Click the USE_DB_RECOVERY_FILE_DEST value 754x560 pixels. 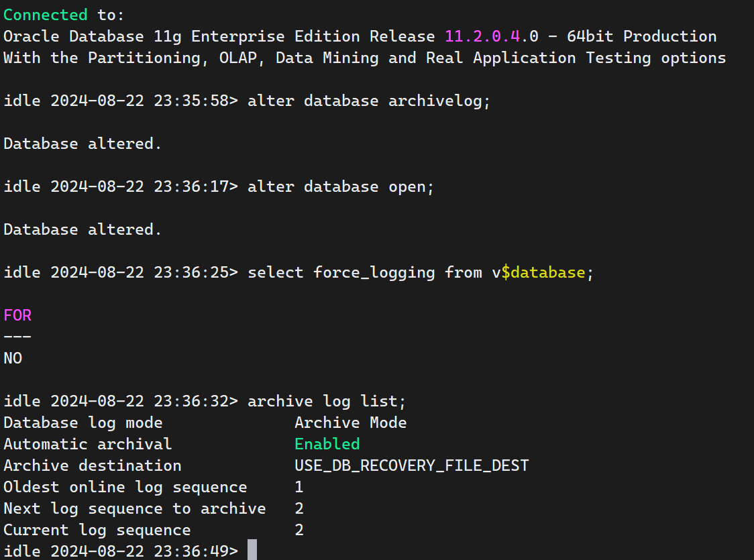(411, 465)
